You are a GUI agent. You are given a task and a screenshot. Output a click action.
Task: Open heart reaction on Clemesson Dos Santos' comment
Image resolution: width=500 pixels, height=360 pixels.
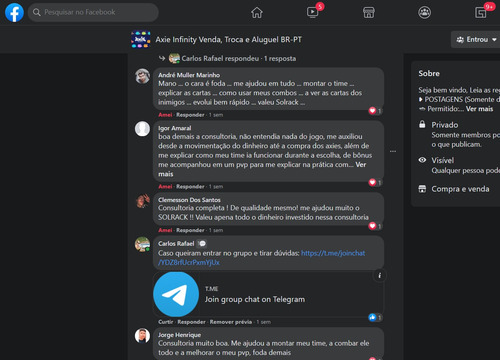372,226
